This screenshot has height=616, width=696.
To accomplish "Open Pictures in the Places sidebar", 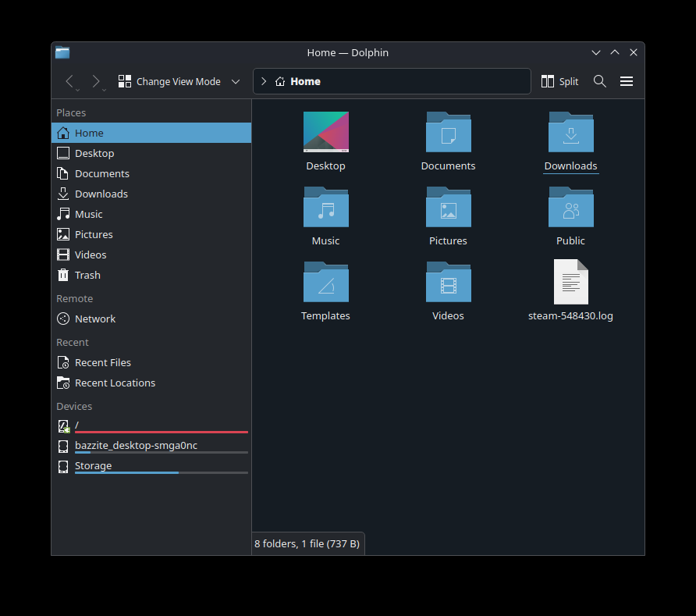I will 151,234.
